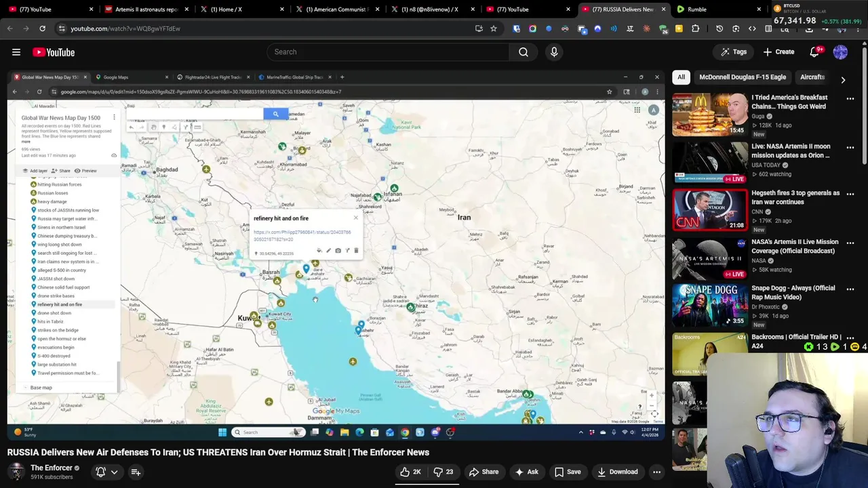The width and height of the screenshot is (868, 488).
Task: Open options for America's Breakfast Chains video
Action: 850,98
